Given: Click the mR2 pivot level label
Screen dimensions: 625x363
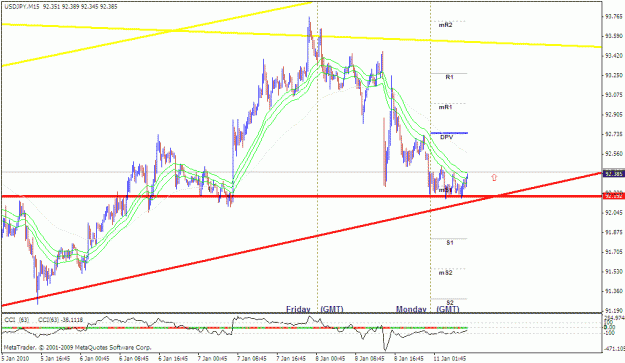Looking at the screenshot, I should click(x=446, y=25).
